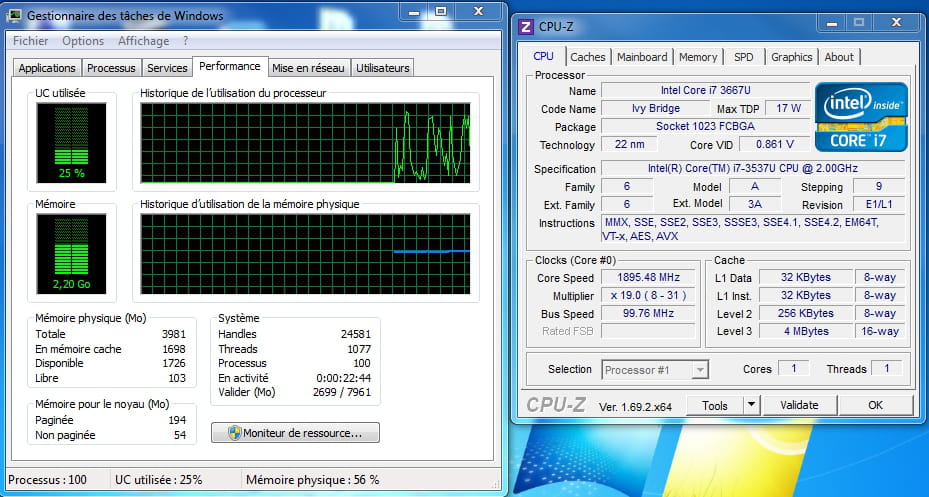This screenshot has height=497, width=929.
Task: Click the Threads count field in CPU-Z
Action: [886, 368]
